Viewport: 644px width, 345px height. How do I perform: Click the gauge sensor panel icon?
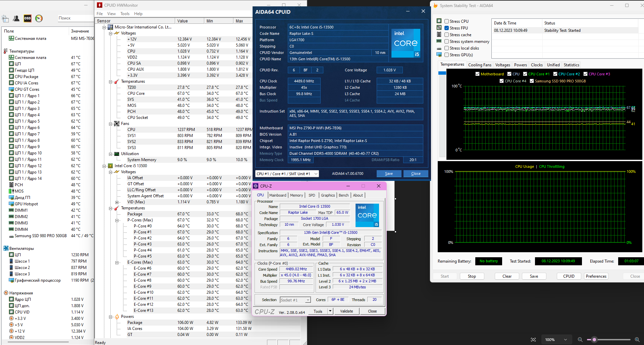tap(39, 18)
